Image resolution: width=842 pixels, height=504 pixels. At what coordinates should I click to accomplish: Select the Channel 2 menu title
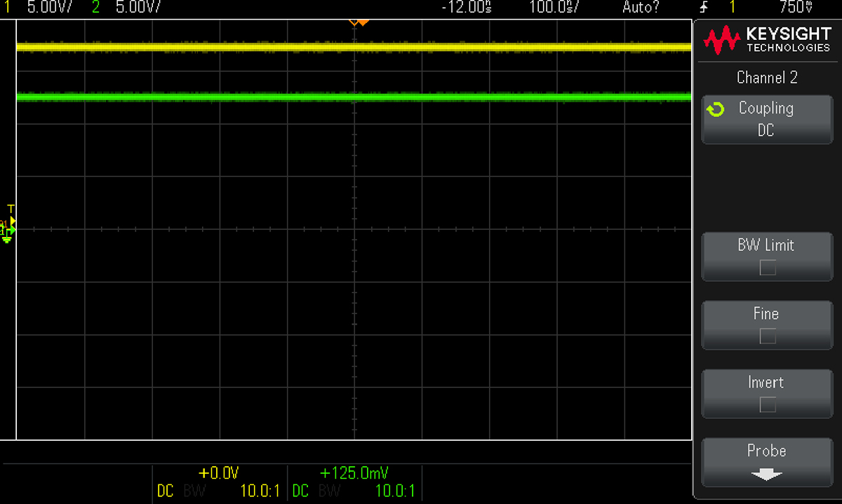[x=766, y=78]
